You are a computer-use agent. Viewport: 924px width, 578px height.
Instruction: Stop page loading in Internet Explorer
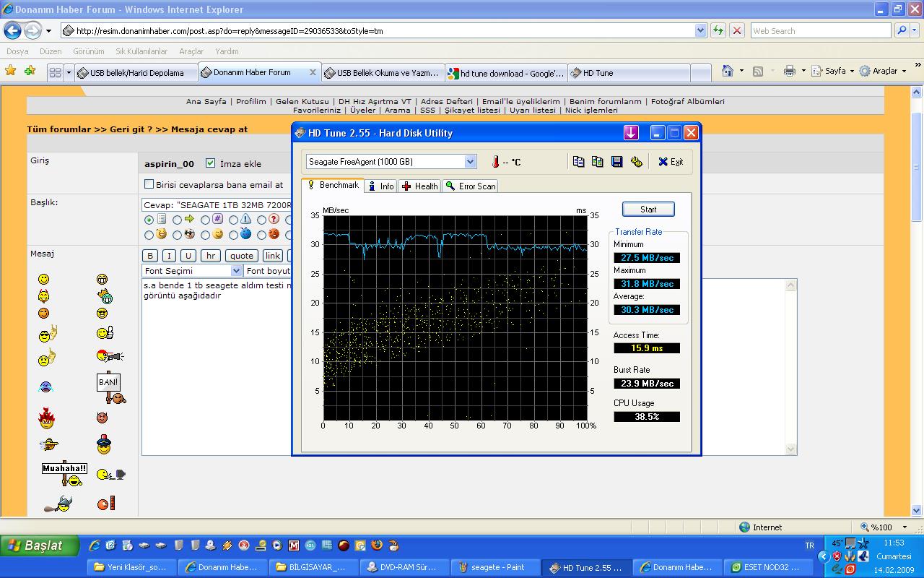737,30
